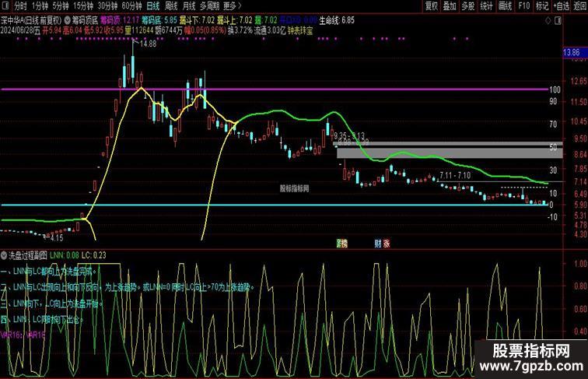Click the 复权 adjustment button

pyautogui.click(x=431, y=5)
